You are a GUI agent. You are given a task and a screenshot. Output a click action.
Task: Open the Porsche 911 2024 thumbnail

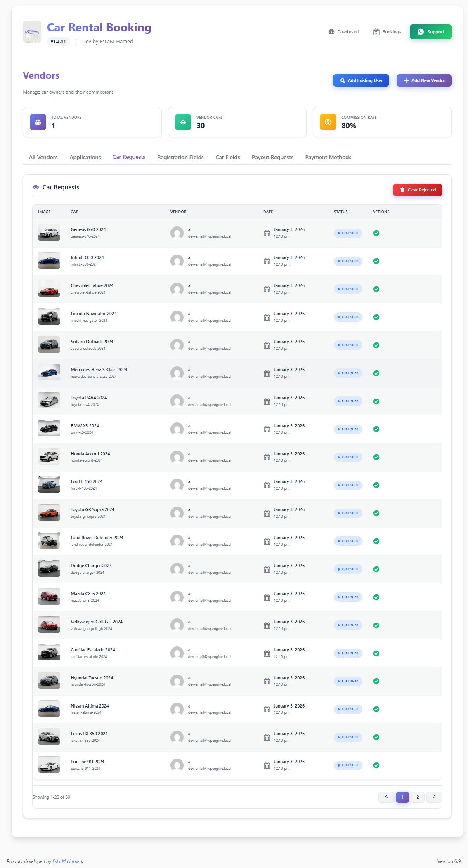49,764
